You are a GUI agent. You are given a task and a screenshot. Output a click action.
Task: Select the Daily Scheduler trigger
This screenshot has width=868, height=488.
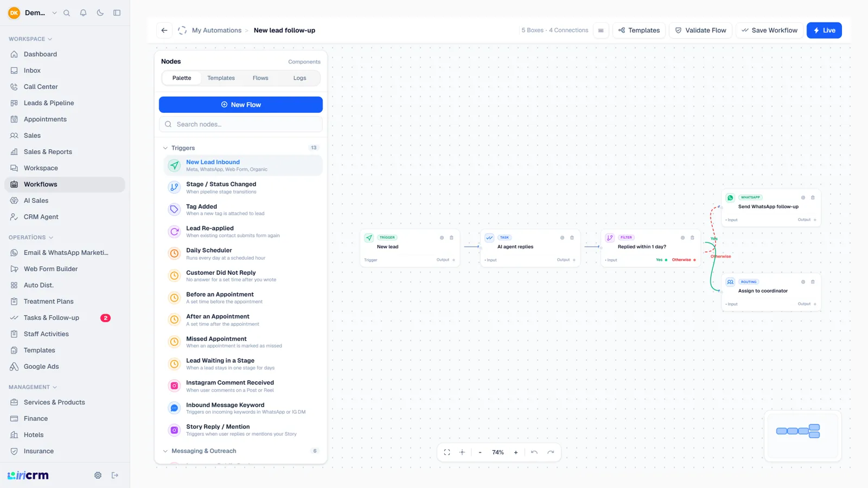[x=243, y=254]
